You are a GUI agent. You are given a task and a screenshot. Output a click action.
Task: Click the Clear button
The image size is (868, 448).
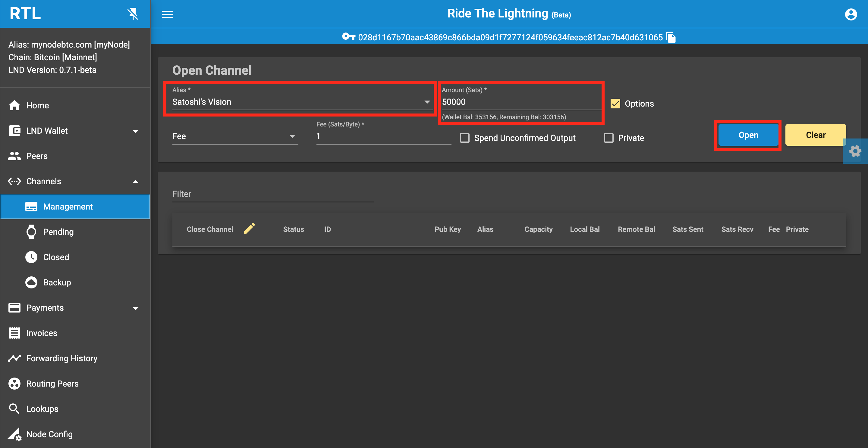coord(816,135)
